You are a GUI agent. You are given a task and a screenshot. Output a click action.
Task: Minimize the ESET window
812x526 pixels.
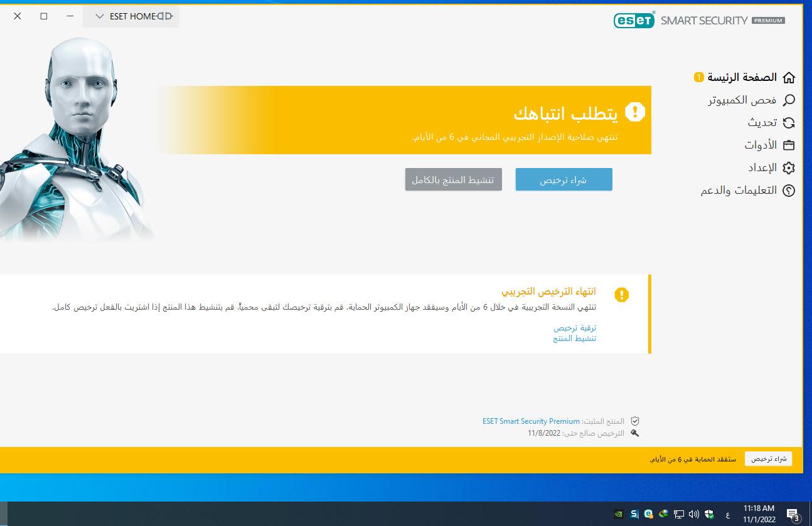70,16
